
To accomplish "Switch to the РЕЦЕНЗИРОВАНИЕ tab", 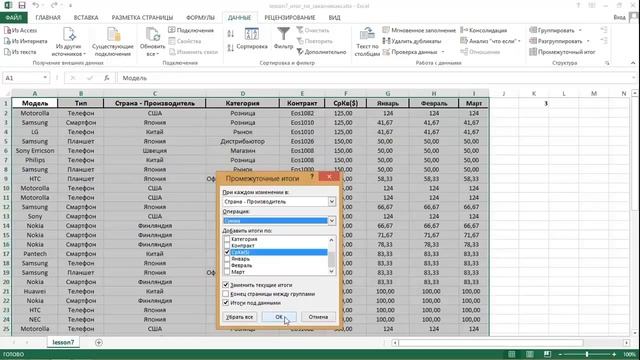I will tap(290, 18).
